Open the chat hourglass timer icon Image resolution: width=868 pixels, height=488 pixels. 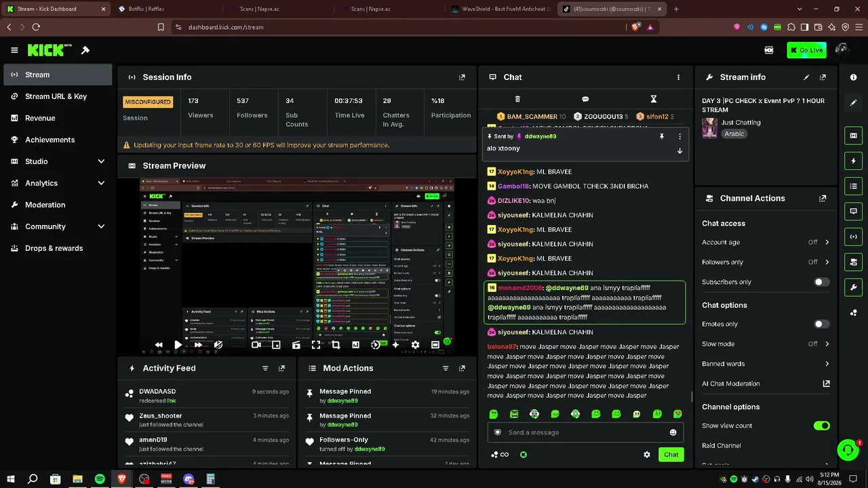click(x=653, y=99)
